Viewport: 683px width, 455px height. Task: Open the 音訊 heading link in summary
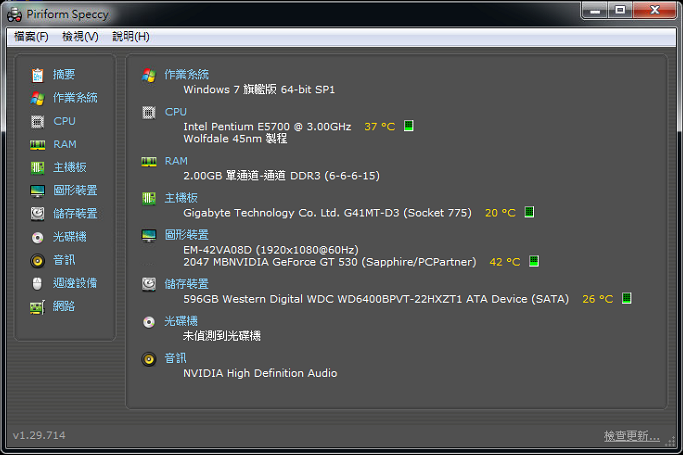pyautogui.click(x=176, y=358)
